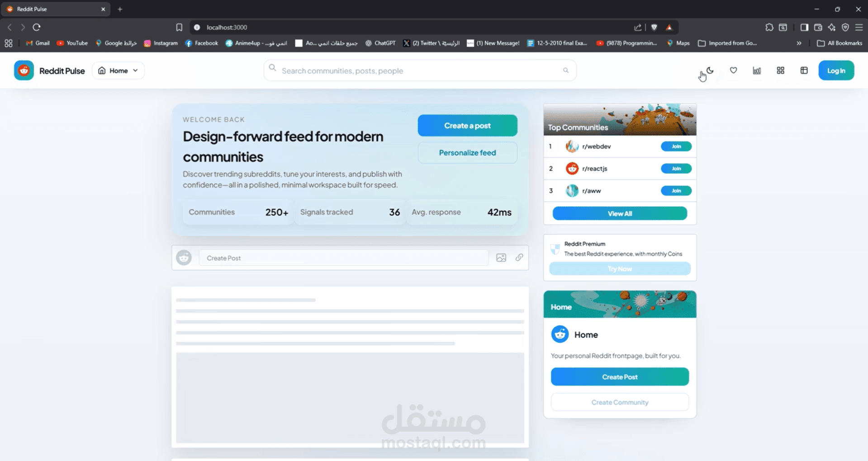The width and height of the screenshot is (868, 461).
Task: Click Create a post button in welcome card
Action: [x=467, y=126]
